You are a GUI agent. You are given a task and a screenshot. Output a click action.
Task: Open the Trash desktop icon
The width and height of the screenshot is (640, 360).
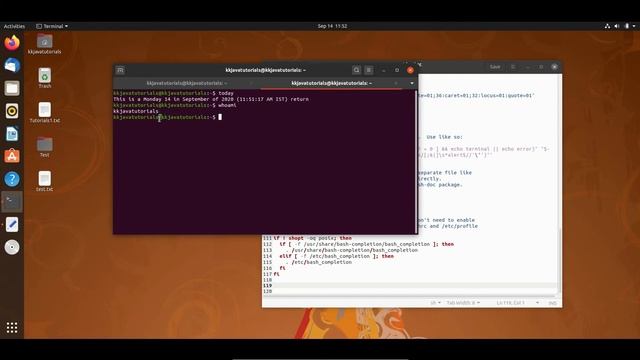44,78
